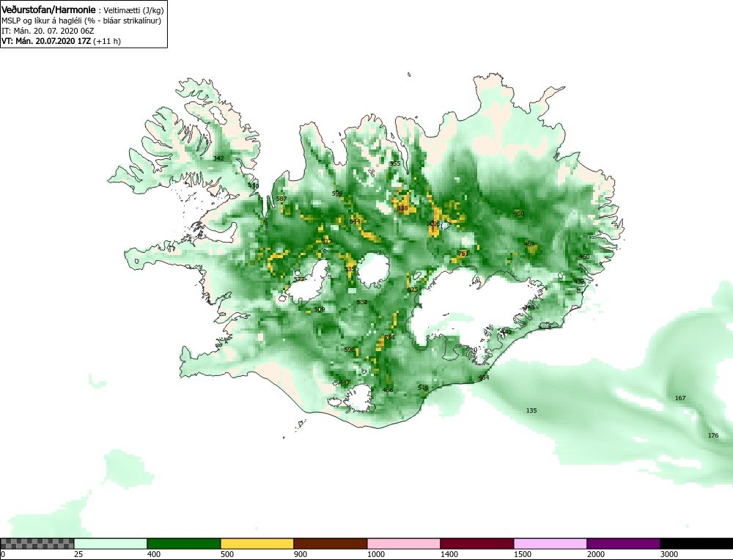Image resolution: width=733 pixels, height=560 pixels.
Task: Click the map value 593
Action: click(x=350, y=350)
